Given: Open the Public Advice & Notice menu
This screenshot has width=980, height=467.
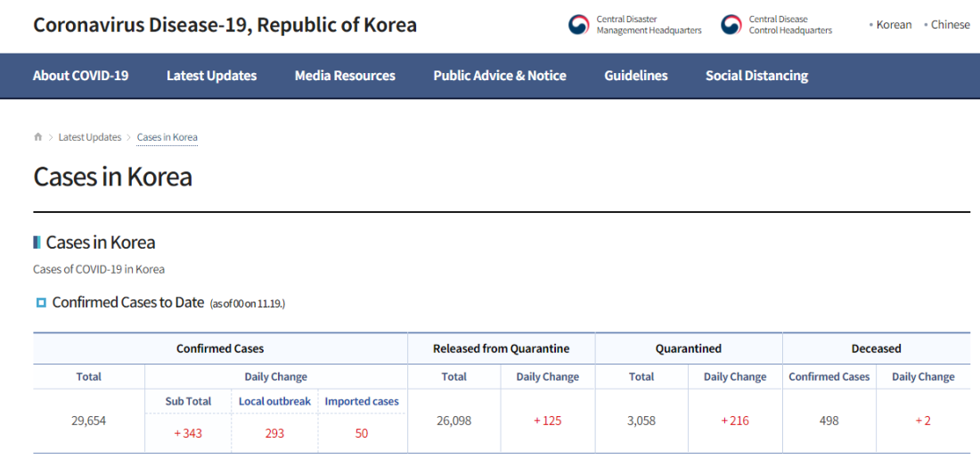Looking at the screenshot, I should (500, 76).
